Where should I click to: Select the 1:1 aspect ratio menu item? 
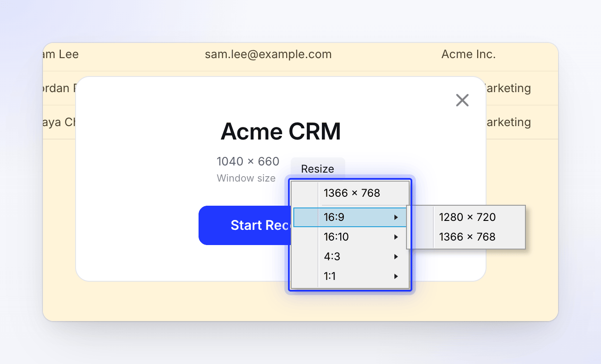click(x=350, y=276)
